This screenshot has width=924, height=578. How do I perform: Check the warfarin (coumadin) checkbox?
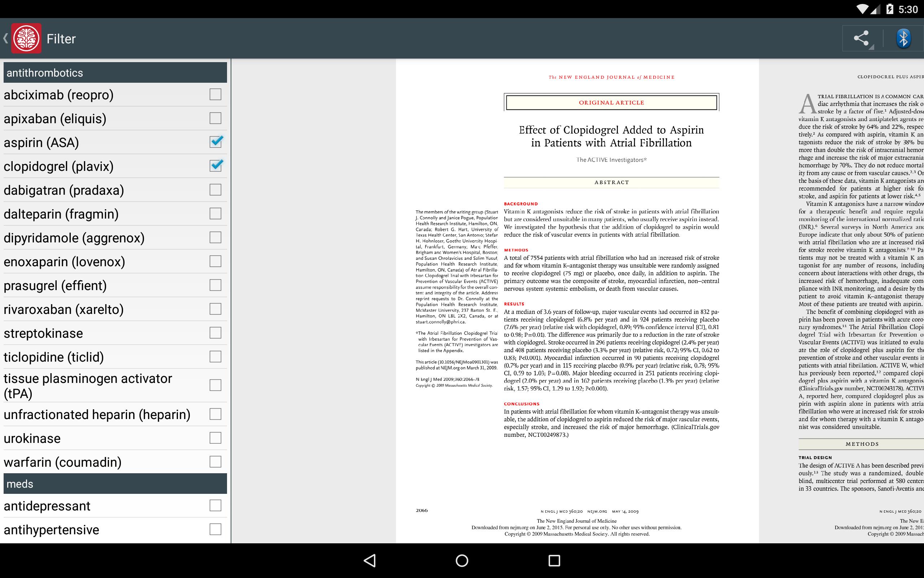pyautogui.click(x=215, y=461)
